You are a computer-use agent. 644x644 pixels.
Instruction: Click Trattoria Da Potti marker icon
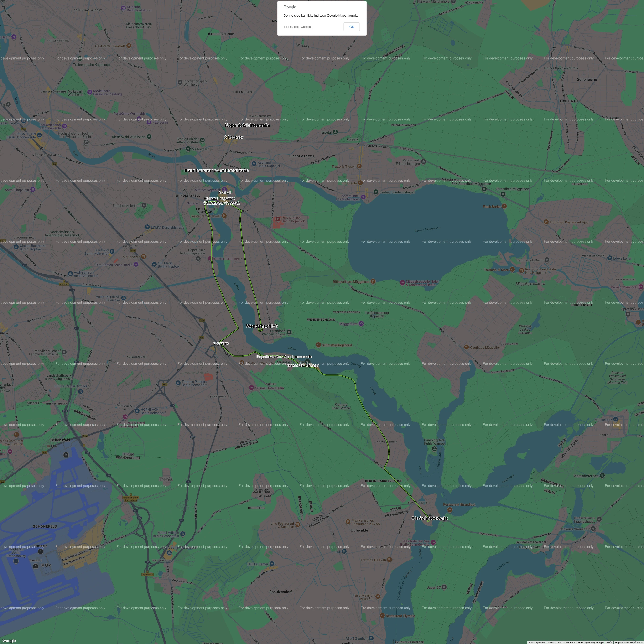click(389, 560)
